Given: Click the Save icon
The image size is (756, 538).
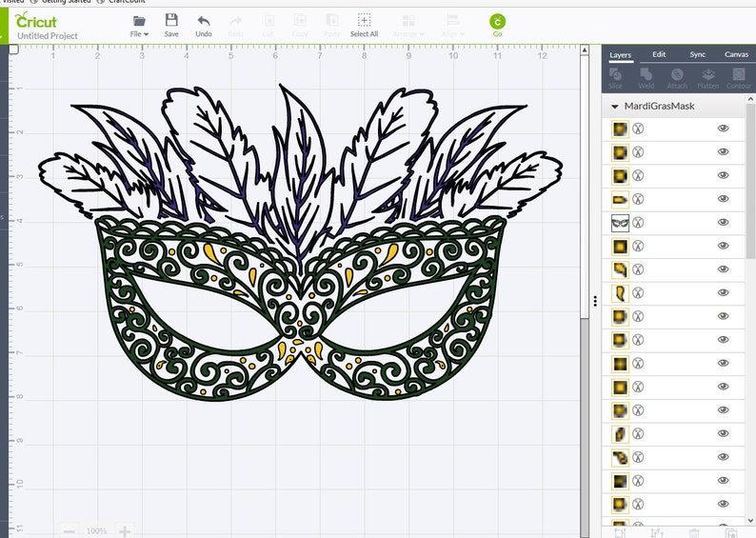Looking at the screenshot, I should coord(171,20).
